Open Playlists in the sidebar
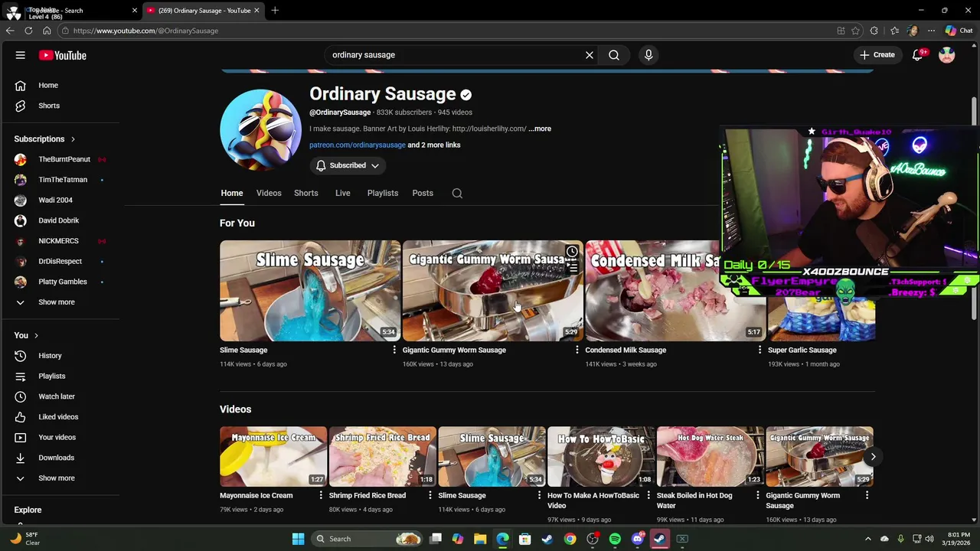The image size is (980, 551). (52, 377)
